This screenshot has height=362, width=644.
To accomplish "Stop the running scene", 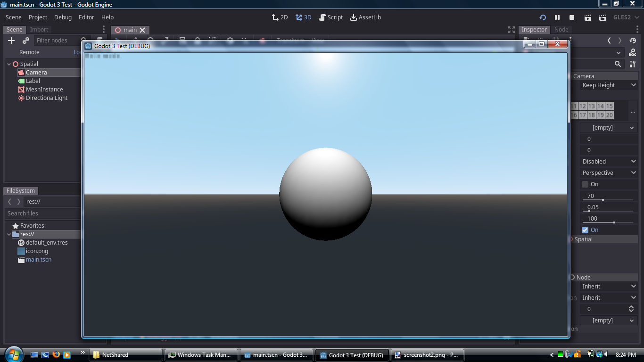I will tap(572, 17).
